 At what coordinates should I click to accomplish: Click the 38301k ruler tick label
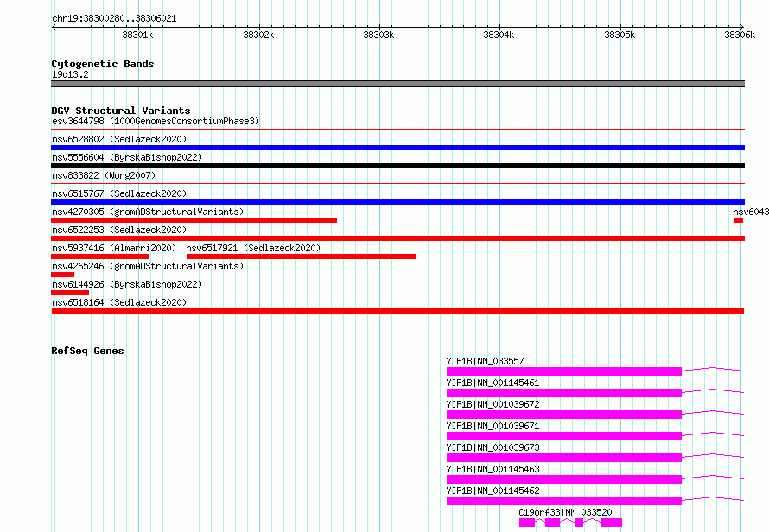pyautogui.click(x=137, y=35)
